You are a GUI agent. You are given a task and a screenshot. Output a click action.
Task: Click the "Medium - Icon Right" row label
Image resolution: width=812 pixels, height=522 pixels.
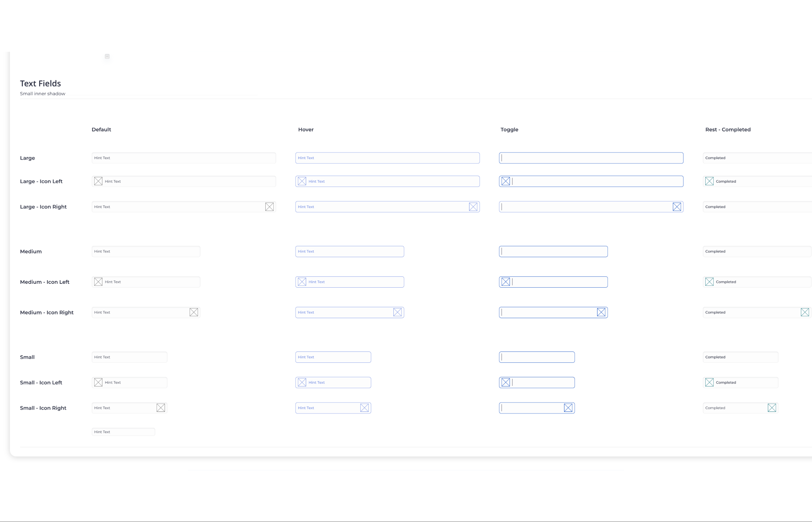(x=47, y=313)
